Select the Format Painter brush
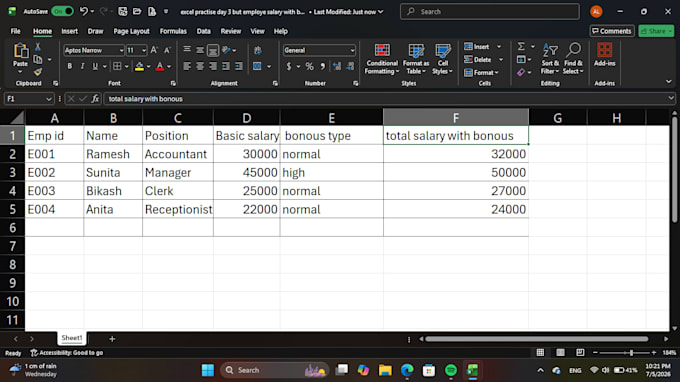The image size is (680, 382). pos(38,72)
